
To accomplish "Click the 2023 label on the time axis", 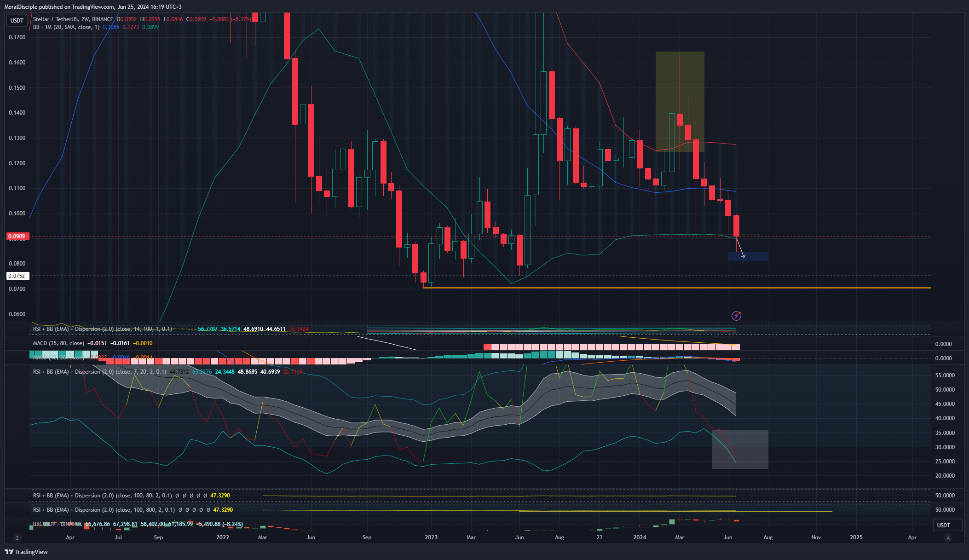I will tap(431, 537).
